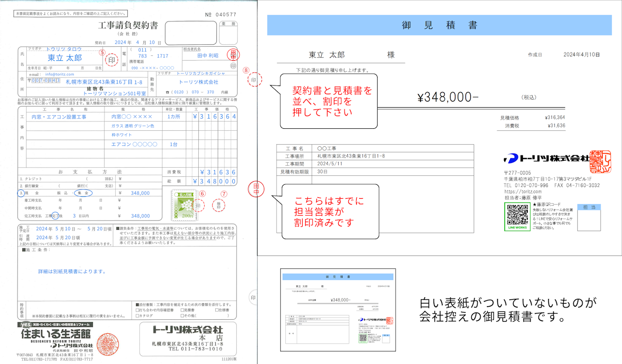Click the empty 業務 box
Image resolution: width=622 pixels, height=364 pixels.
click(228, 33)
